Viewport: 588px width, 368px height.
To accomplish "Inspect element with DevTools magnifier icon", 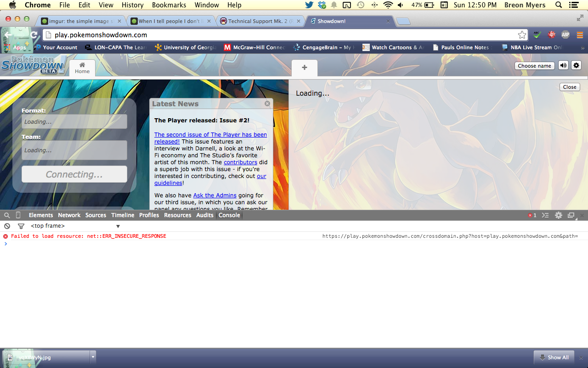I will point(7,215).
